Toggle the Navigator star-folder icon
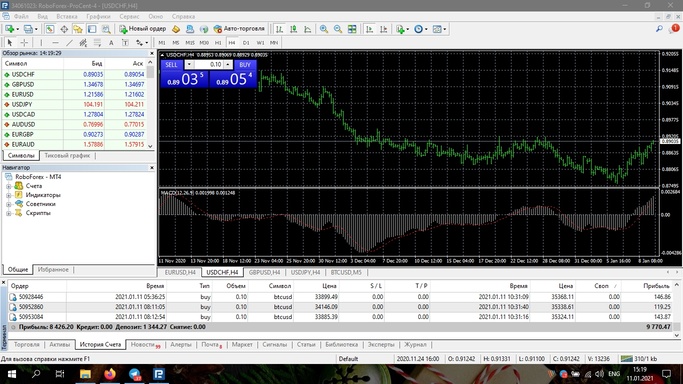683x384 pixels. pos(78,29)
